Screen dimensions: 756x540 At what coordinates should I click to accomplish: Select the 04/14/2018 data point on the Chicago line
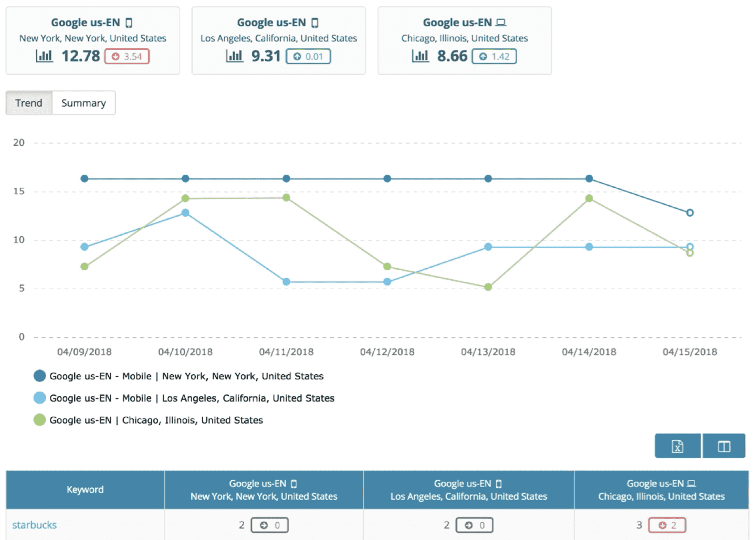pos(589,199)
